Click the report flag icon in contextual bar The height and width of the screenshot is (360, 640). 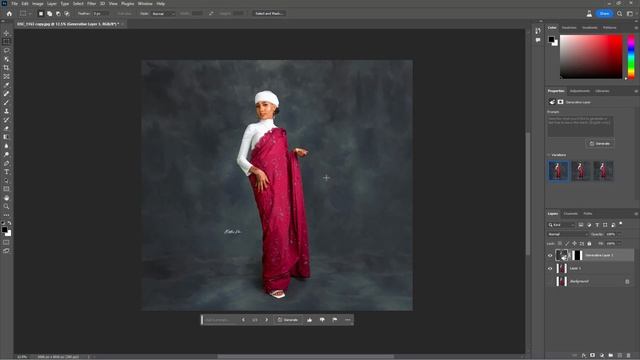pos(335,320)
